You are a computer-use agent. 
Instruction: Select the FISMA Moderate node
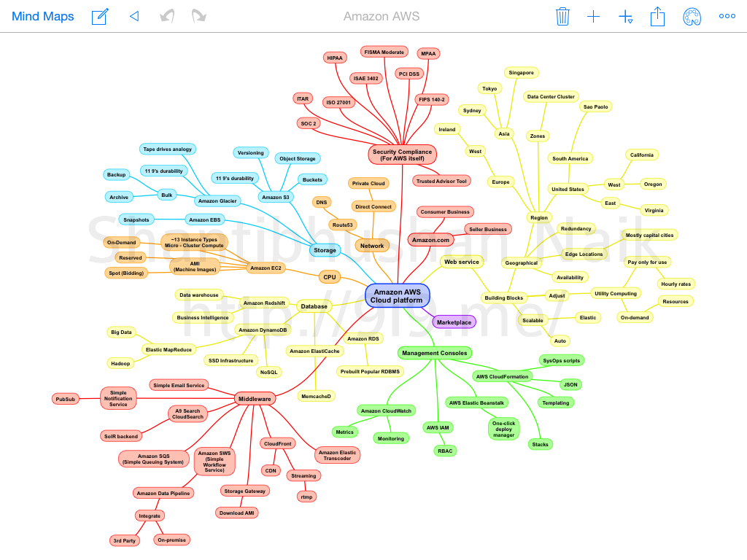(x=384, y=52)
